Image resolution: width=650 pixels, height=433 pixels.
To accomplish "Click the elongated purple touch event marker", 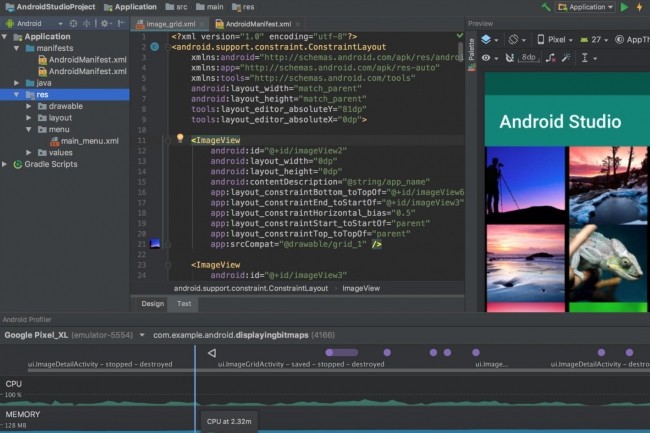I will 342,353.
